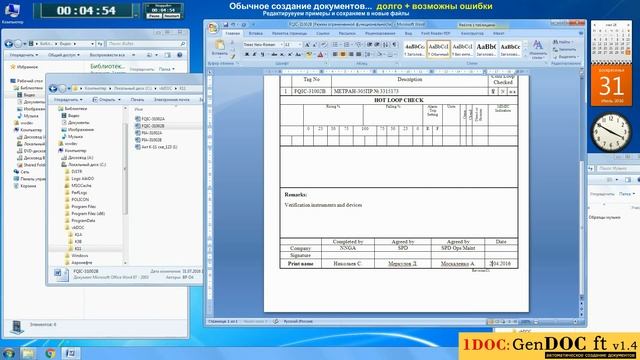The width and height of the screenshot is (640, 360).
Task: Select file PIA-31002B in file list
Action: [x=149, y=140]
